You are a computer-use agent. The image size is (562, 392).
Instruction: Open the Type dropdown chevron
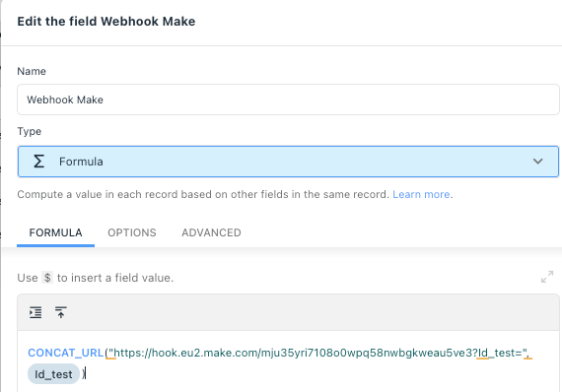click(x=537, y=162)
